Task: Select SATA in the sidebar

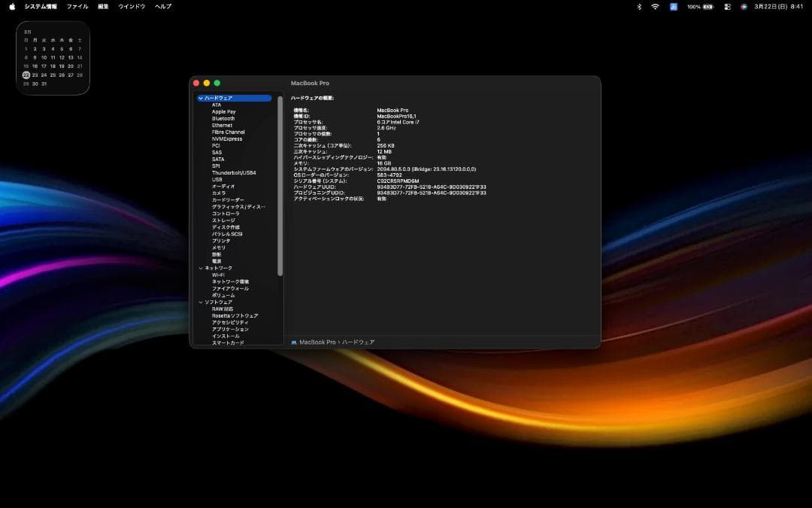Action: 218,159
